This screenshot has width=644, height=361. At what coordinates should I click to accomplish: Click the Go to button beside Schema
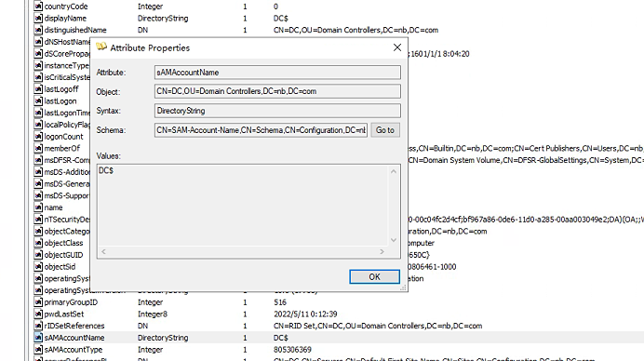coord(385,130)
